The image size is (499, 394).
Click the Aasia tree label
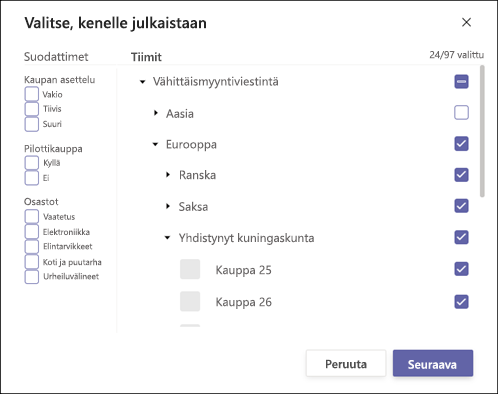click(180, 114)
